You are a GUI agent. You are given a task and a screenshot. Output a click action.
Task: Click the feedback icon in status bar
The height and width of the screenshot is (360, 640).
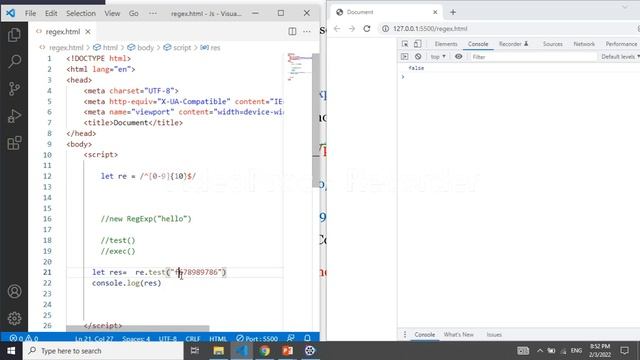point(291,338)
